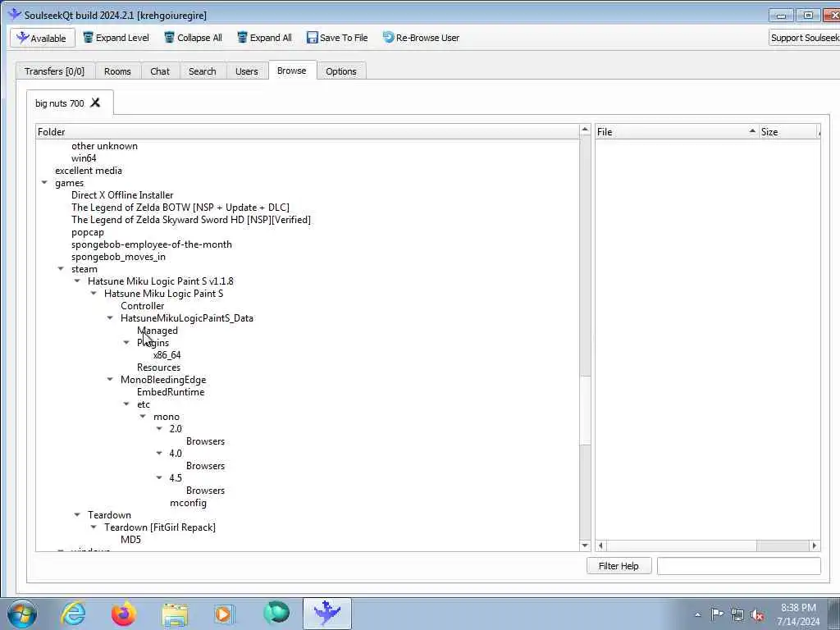The height and width of the screenshot is (630, 840).
Task: Select the MD5 folder
Action: pyautogui.click(x=130, y=540)
